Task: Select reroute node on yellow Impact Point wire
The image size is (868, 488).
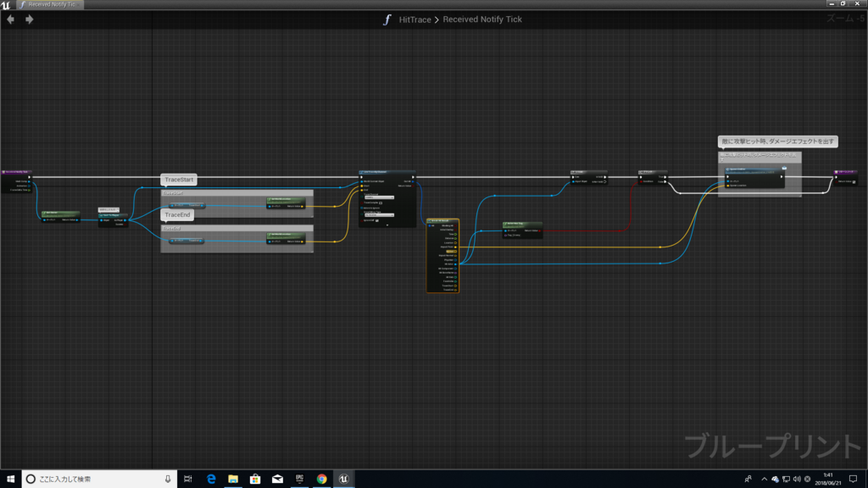Action: click(660, 247)
